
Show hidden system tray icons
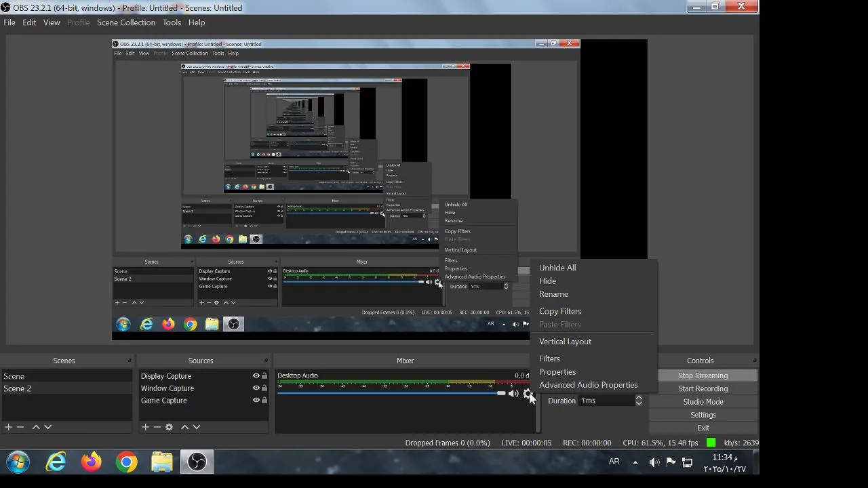[x=635, y=462]
